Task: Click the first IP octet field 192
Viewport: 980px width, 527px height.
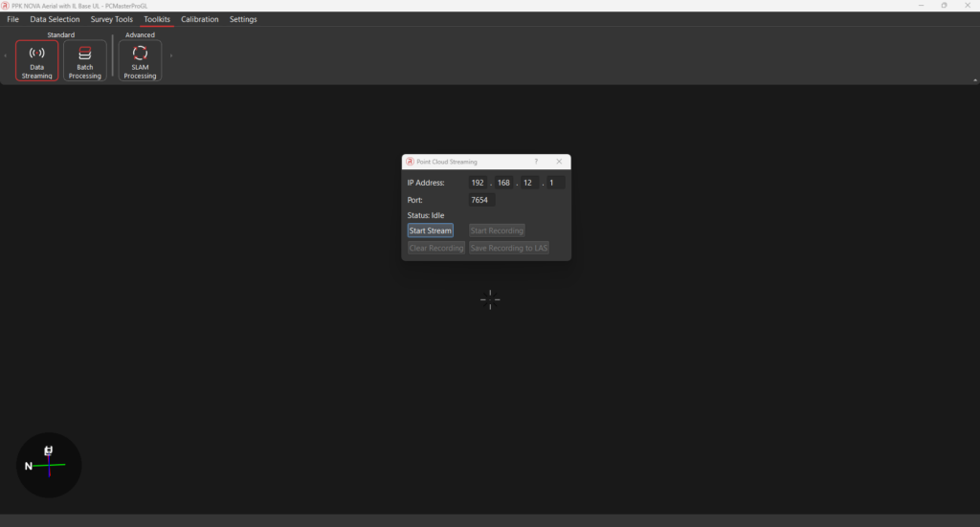Action: [x=479, y=183]
